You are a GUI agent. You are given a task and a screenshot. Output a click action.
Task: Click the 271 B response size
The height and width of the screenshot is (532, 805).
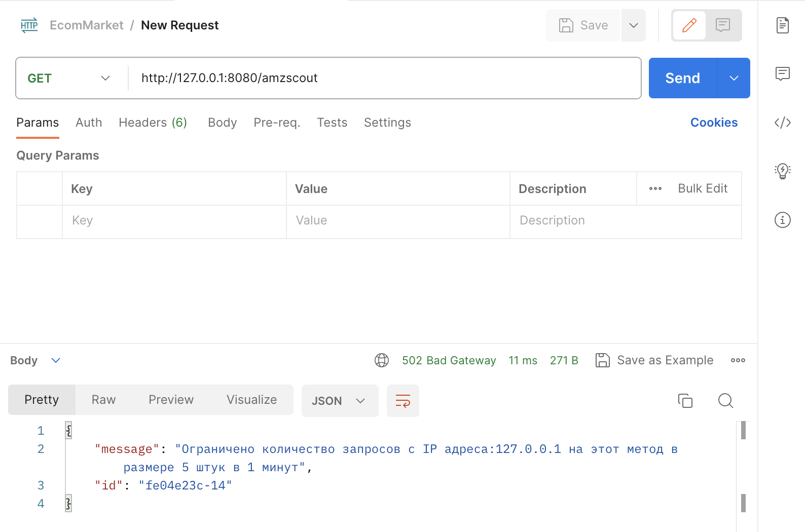pos(564,360)
